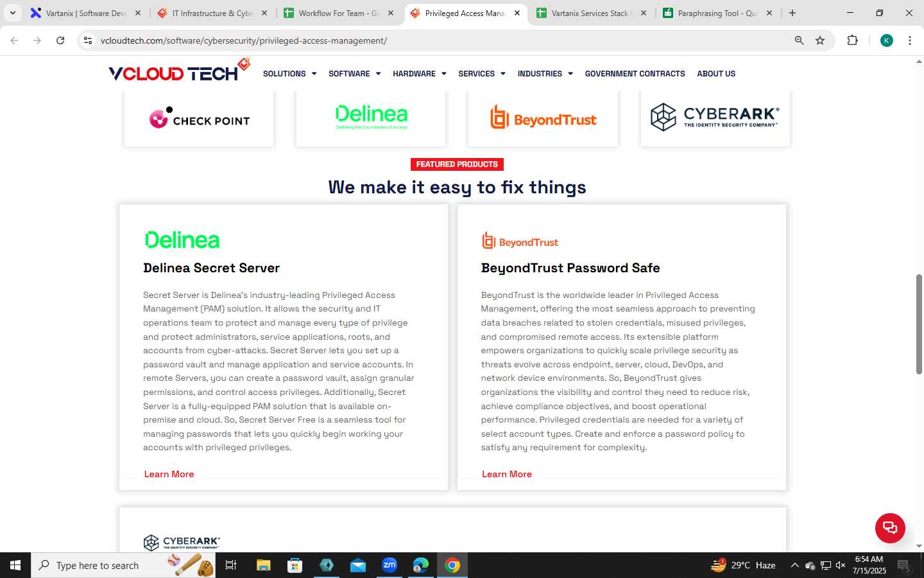Close the Privileged Access Management tab
The image size is (924, 578).
[x=517, y=13]
